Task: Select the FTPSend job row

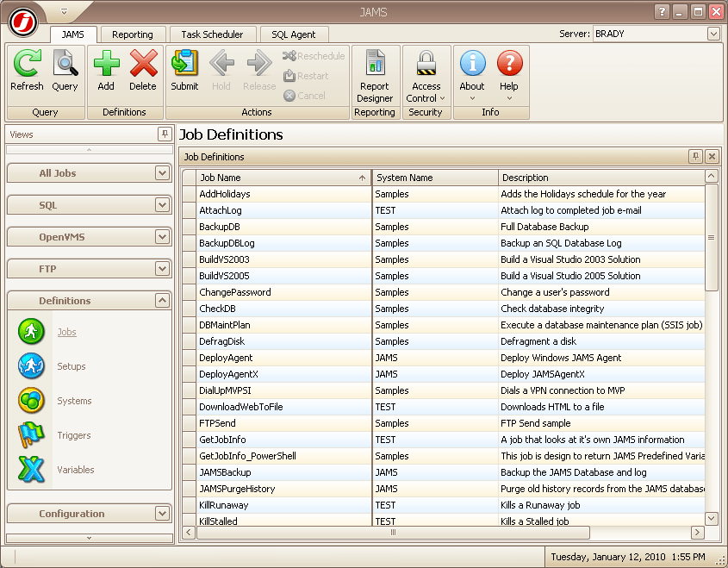Action: 444,423
